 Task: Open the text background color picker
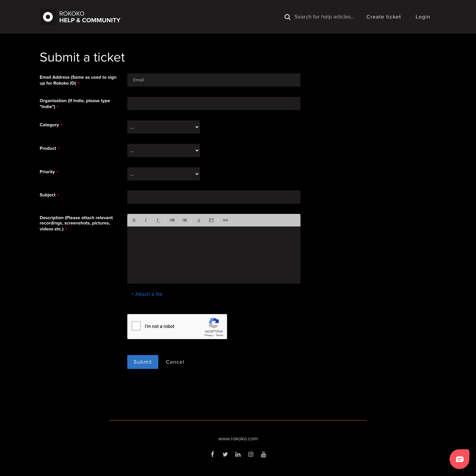[x=211, y=220]
